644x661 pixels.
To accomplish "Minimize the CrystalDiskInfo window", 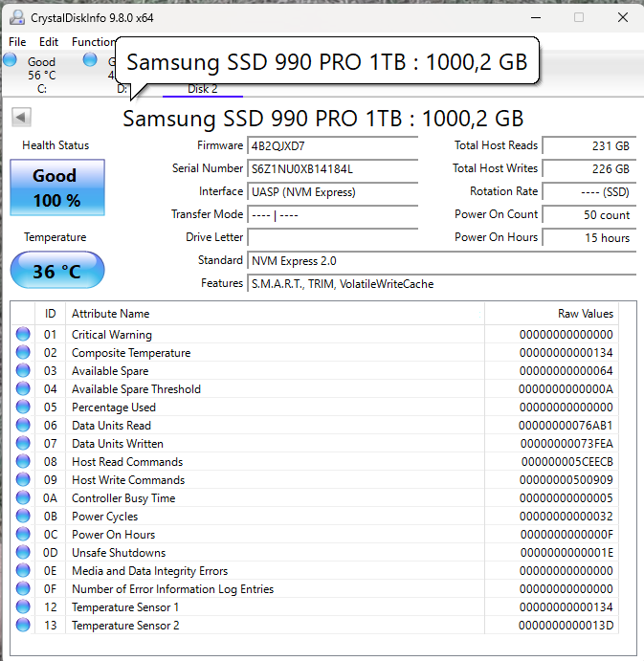I will click(x=536, y=18).
